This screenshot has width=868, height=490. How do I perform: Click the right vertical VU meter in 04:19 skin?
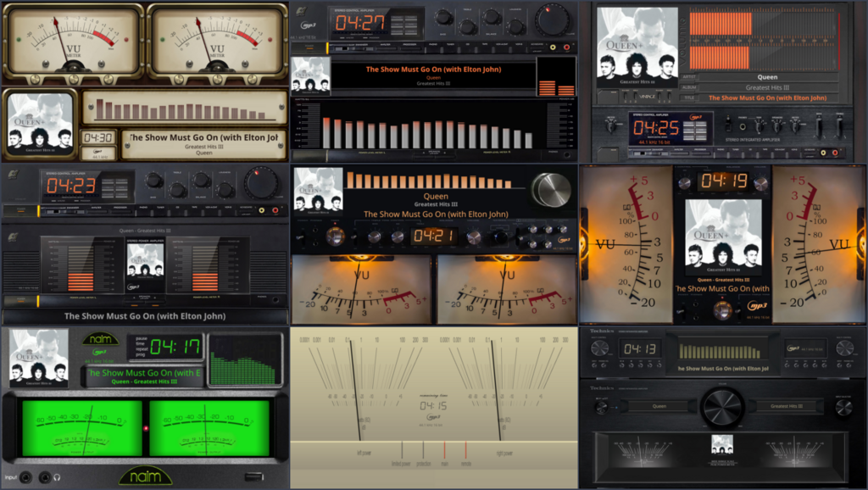[x=818, y=245]
